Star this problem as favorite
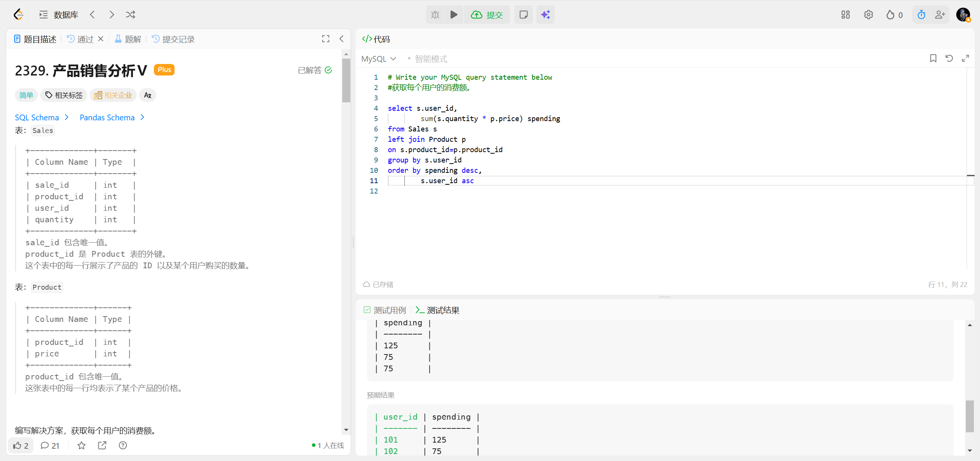The width and height of the screenshot is (980, 461). tap(82, 445)
